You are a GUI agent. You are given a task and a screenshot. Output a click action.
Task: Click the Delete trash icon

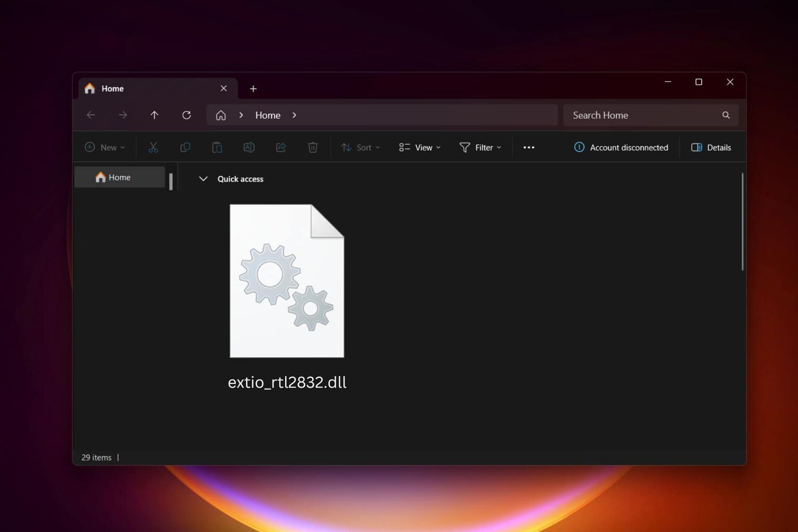click(313, 148)
